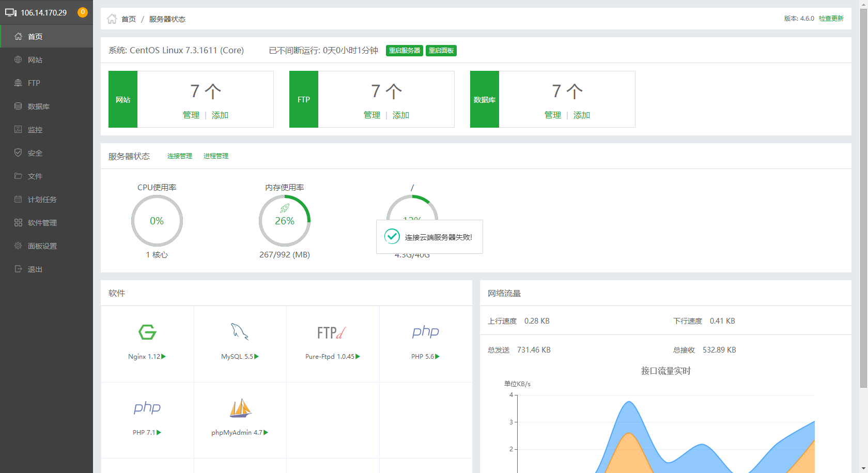The height and width of the screenshot is (473, 868).
Task: Click the green play arrow beside MySQL 5.5
Action: pos(257,357)
